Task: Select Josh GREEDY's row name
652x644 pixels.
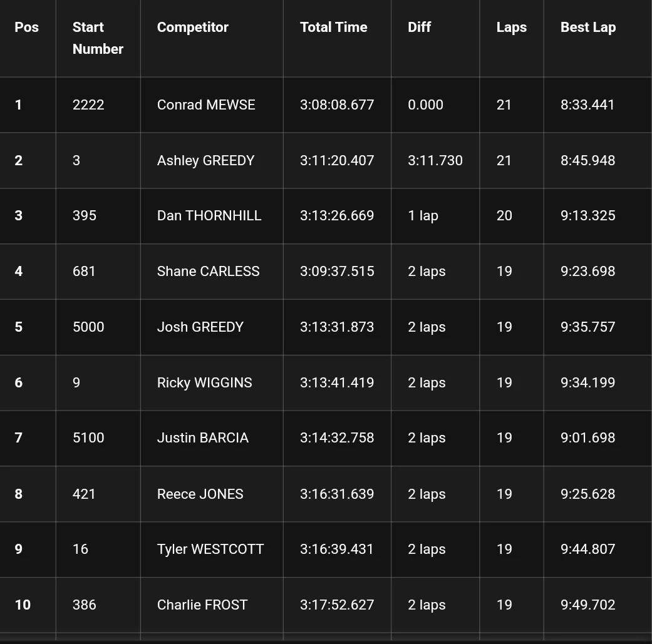Action: tap(200, 327)
